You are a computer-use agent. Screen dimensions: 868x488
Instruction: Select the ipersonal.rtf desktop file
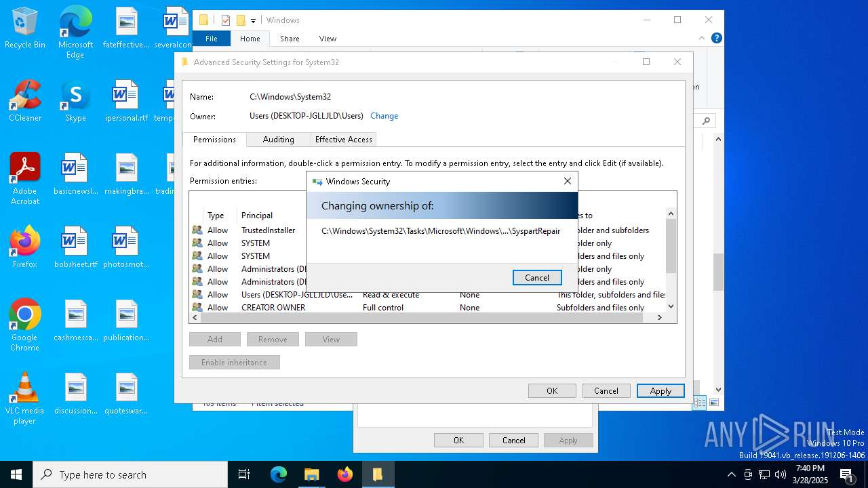[x=126, y=101]
